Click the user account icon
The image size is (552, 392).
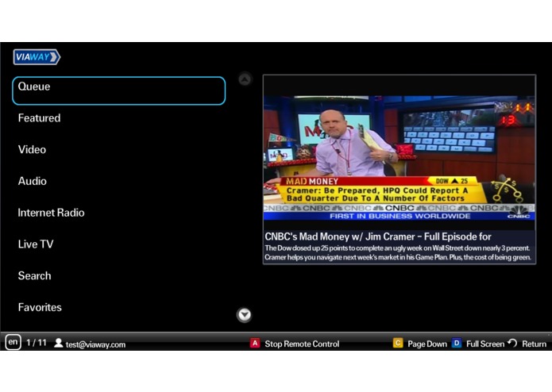[x=59, y=343]
